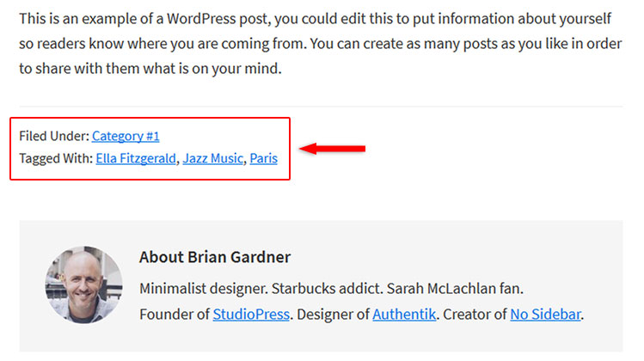The width and height of the screenshot is (644, 361).
Task: Visit the Paris tag link
Action: [263, 158]
